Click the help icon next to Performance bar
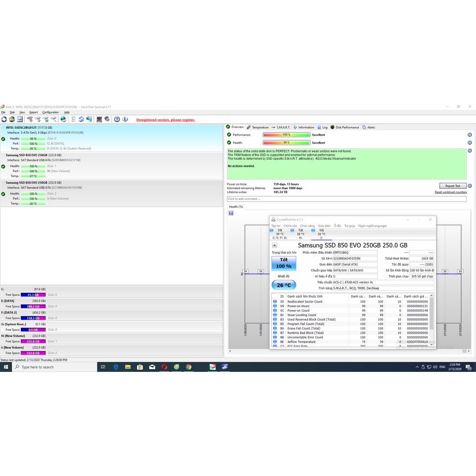 [469, 135]
